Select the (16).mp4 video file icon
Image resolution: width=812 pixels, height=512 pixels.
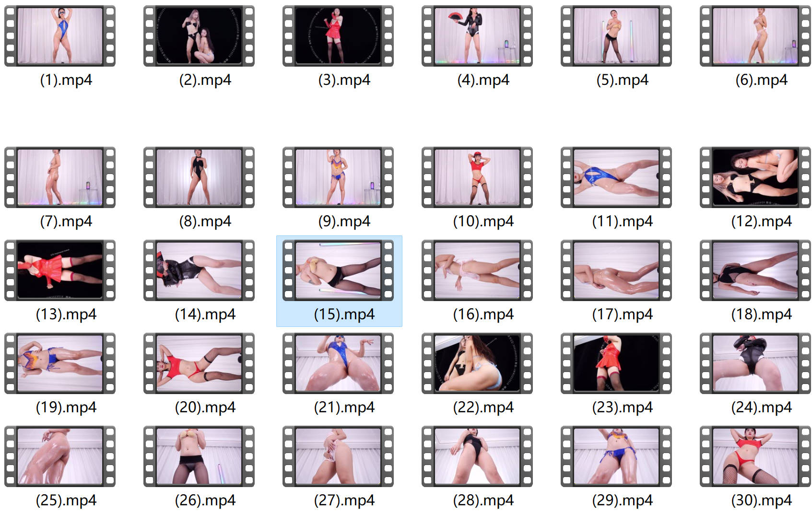[x=477, y=270]
